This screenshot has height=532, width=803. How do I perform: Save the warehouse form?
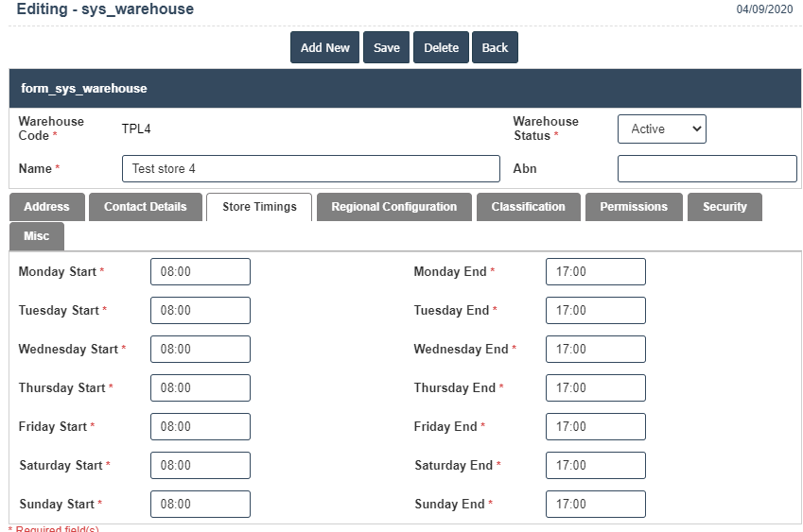click(x=386, y=48)
